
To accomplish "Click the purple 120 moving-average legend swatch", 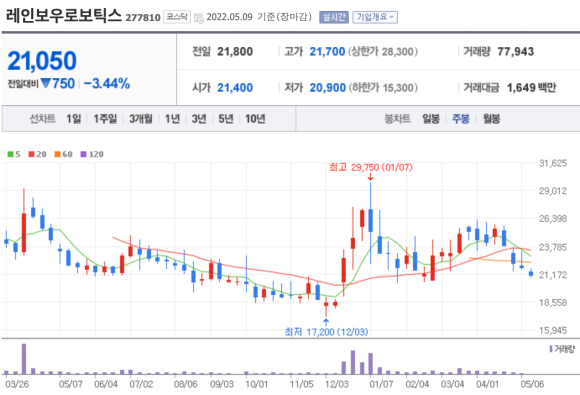I will click(x=84, y=154).
